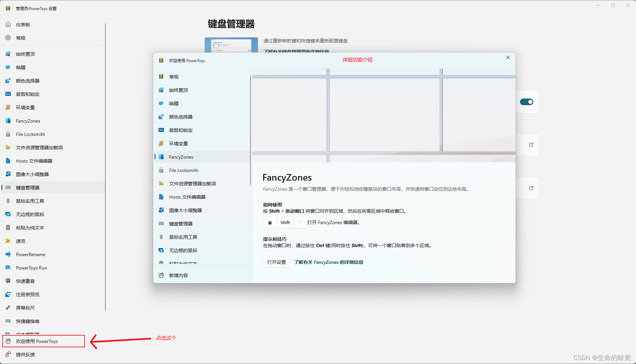The image size is (636, 364).
Task: Close the 欢迎使用 PowerToys dialog
Action: [508, 57]
